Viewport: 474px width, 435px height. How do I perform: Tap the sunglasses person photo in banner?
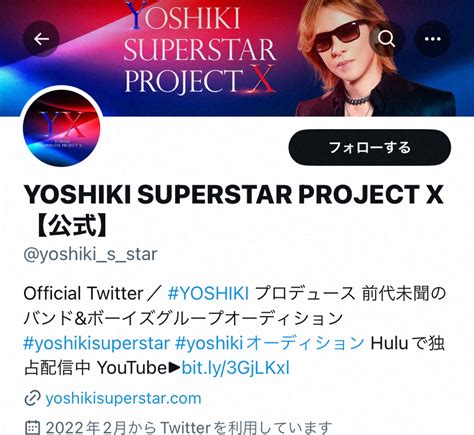[370, 58]
